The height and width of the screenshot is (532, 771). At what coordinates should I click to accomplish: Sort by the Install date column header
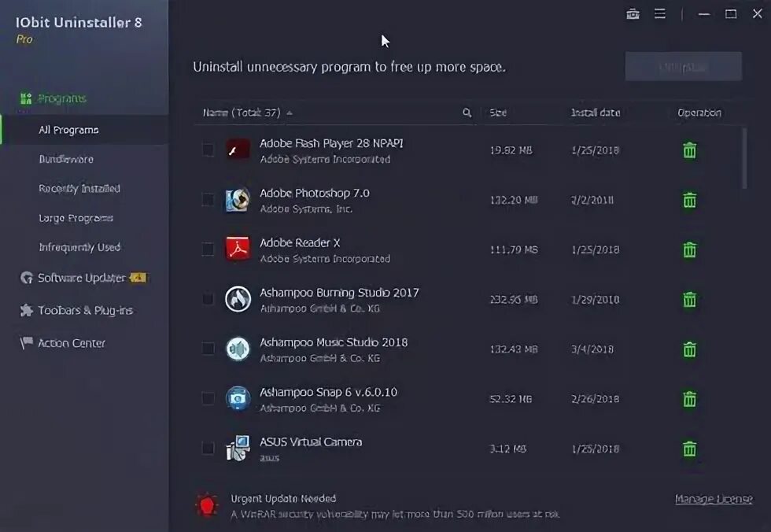596,113
